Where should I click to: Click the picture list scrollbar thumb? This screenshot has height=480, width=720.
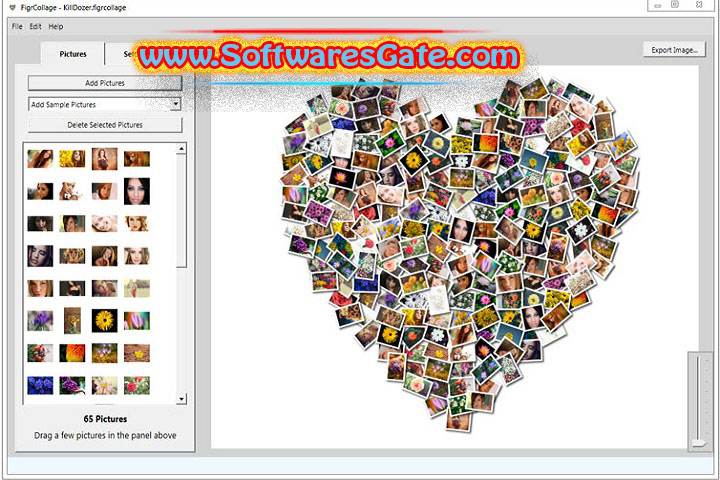point(181,210)
